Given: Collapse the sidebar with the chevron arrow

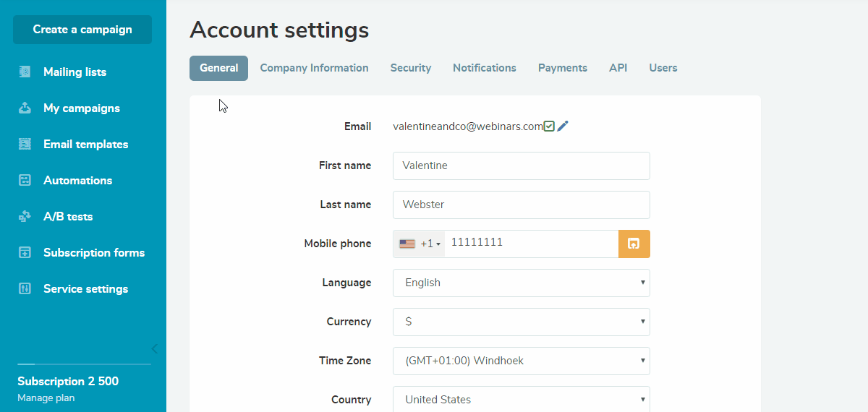Looking at the screenshot, I should click(x=154, y=348).
